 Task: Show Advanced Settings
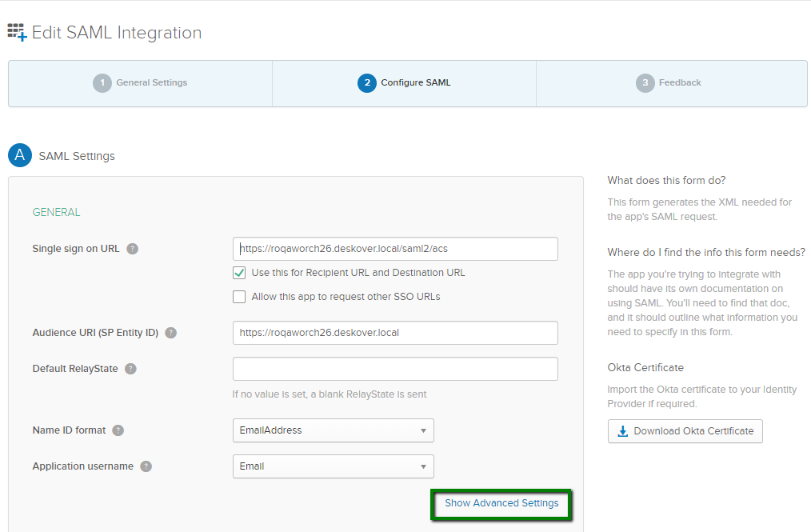pyautogui.click(x=501, y=503)
